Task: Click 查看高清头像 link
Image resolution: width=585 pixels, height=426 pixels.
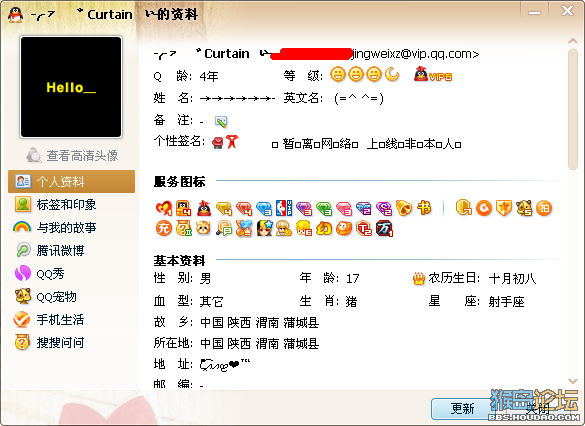Action: (72, 155)
